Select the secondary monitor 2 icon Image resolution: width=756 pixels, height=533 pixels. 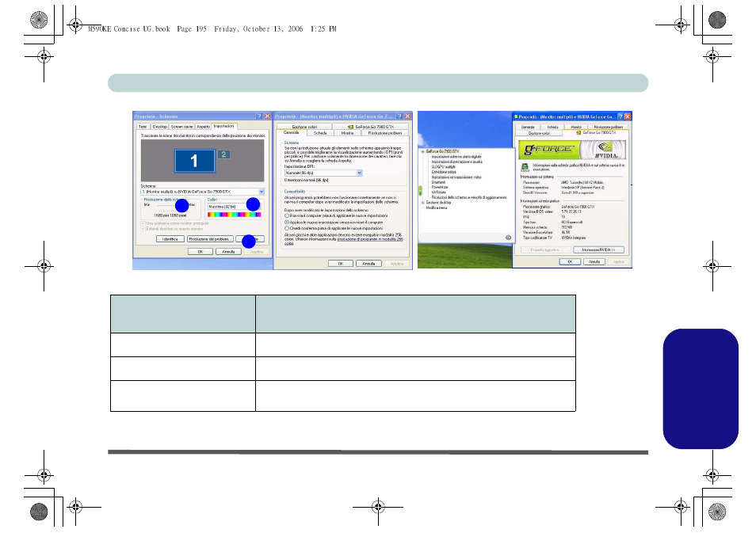(x=223, y=154)
